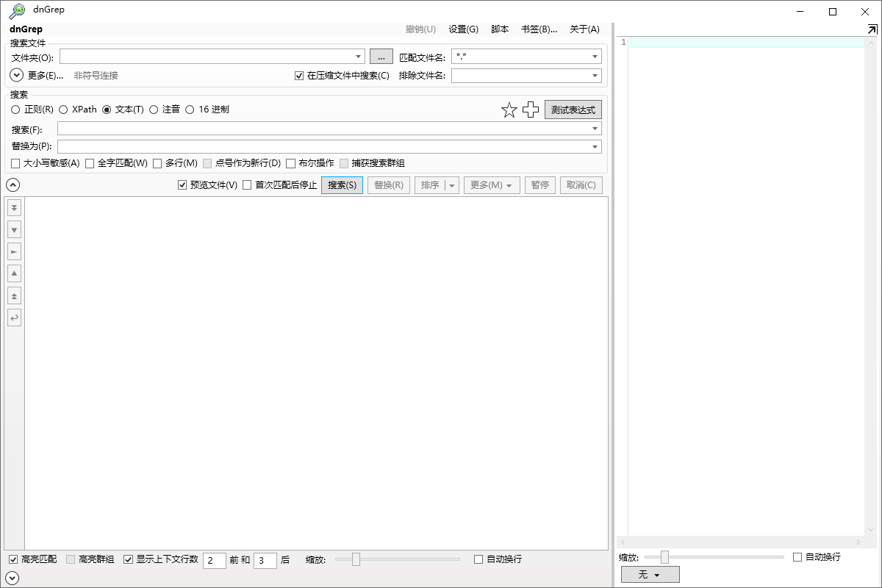Click the 测试表达式 button
Viewport: 882px width, 588px height.
pyautogui.click(x=573, y=109)
